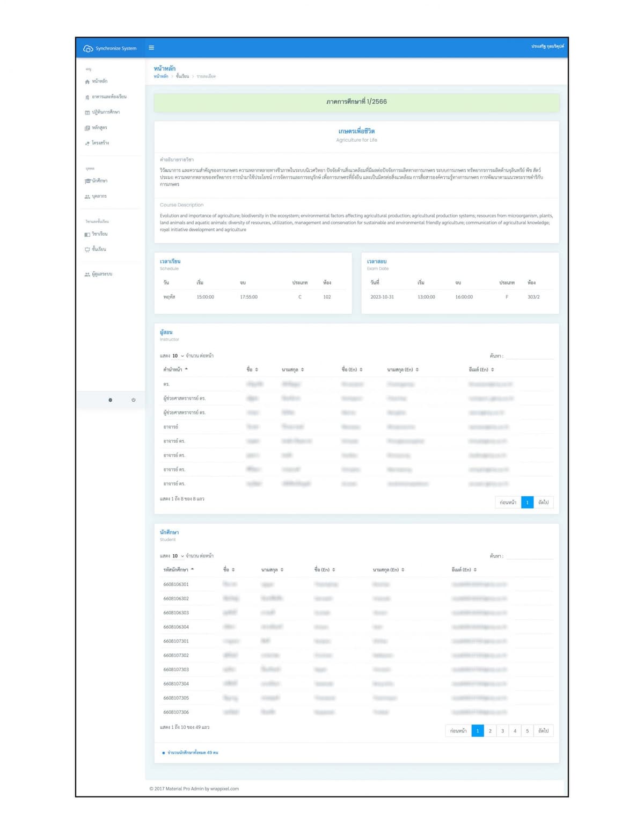The height and width of the screenshot is (834, 644).
Task: Click ก่อนหน้า in student table pagination
Action: click(x=458, y=731)
